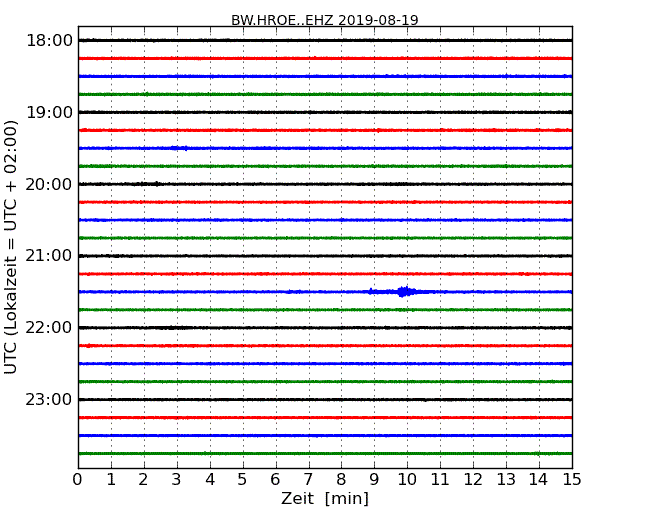Click the Zeit [min] axis label
The height and width of the screenshot is (520, 650).
coord(325,498)
